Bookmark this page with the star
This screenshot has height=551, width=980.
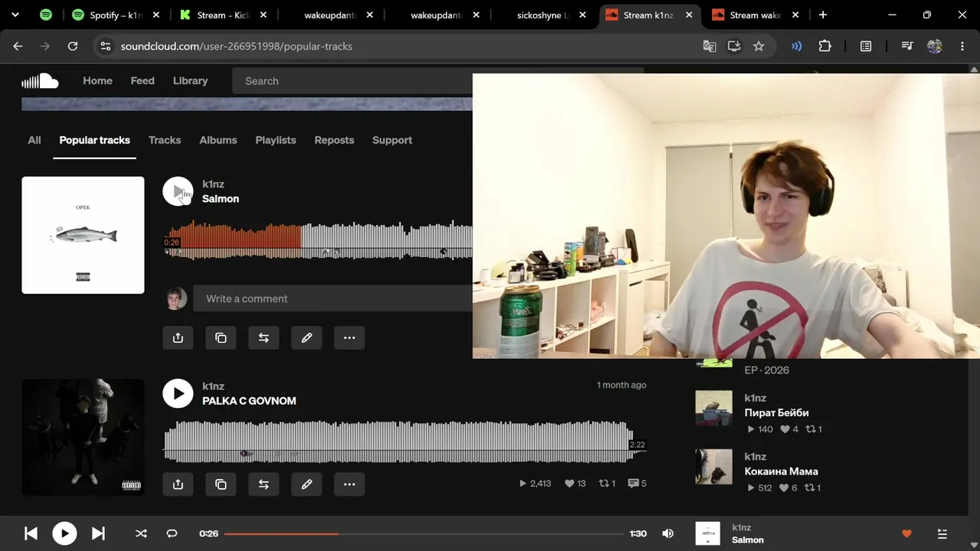tap(759, 46)
